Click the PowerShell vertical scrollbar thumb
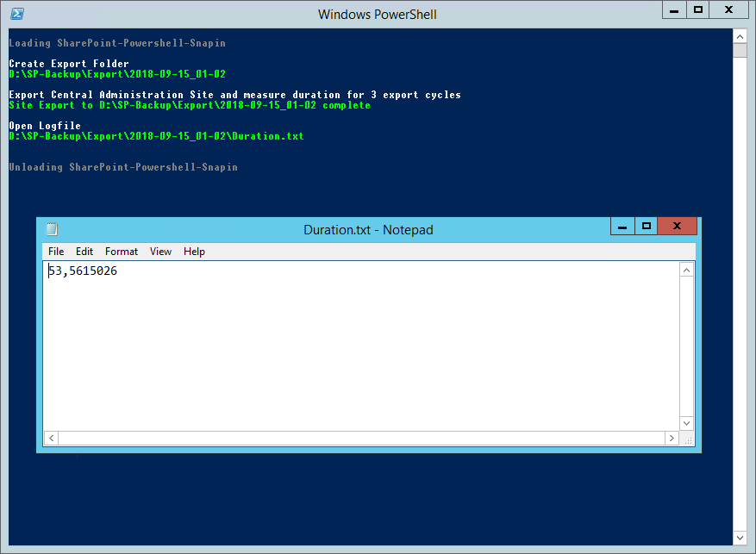The image size is (756, 554). (740, 50)
